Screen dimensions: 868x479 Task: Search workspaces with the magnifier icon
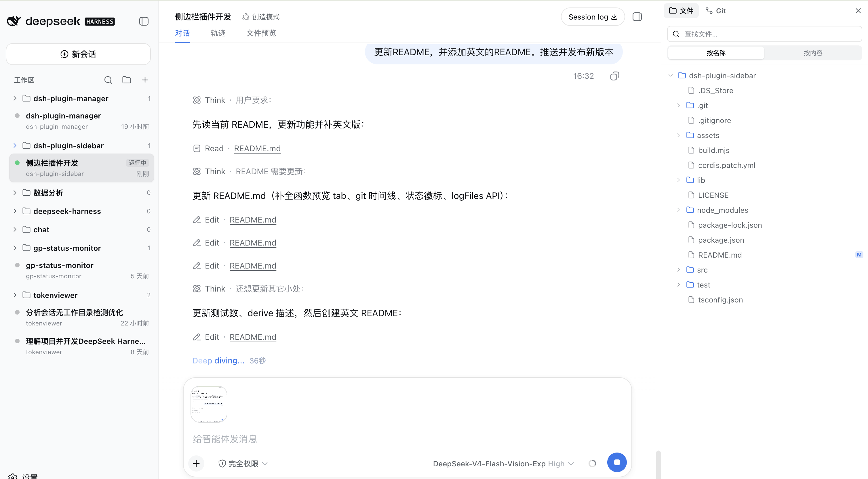click(108, 80)
